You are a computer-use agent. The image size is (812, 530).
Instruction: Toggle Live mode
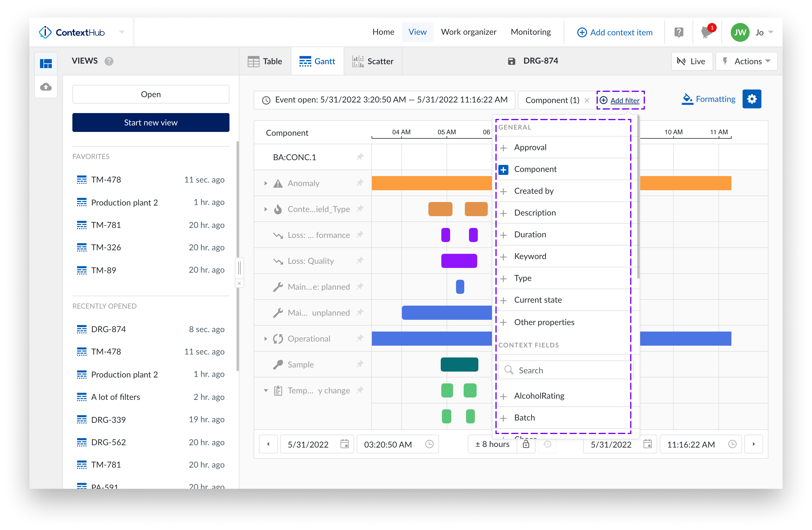click(692, 62)
